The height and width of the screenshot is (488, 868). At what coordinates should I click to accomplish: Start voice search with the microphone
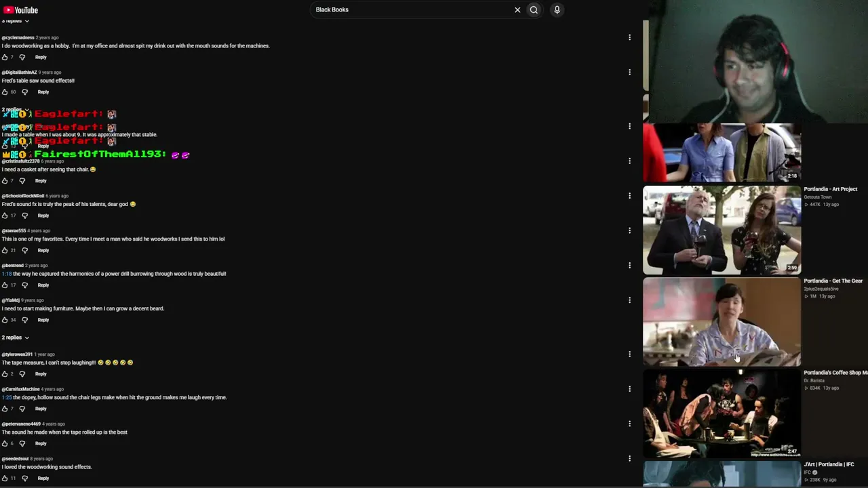tap(557, 9)
